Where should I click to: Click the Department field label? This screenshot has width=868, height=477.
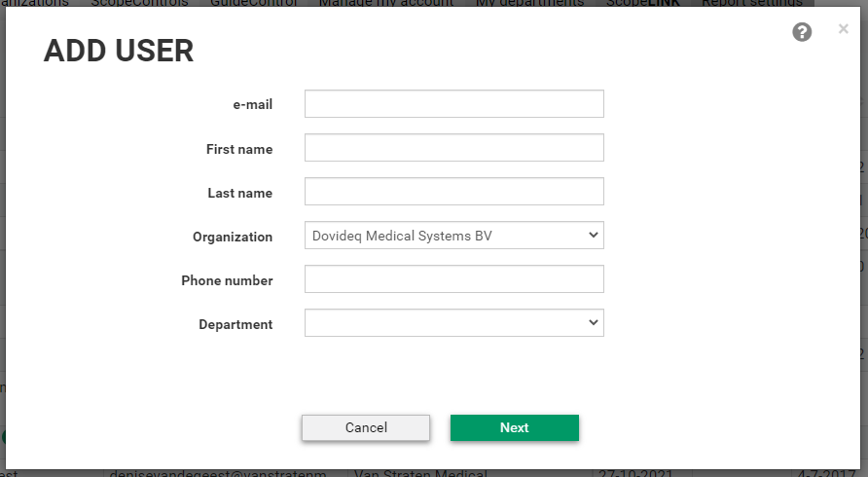235,324
